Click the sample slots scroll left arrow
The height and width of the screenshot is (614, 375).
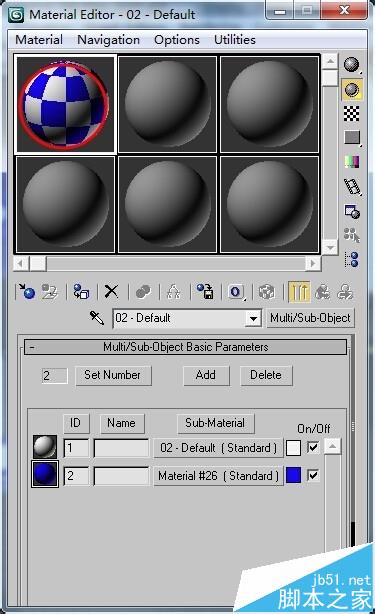(x=21, y=263)
